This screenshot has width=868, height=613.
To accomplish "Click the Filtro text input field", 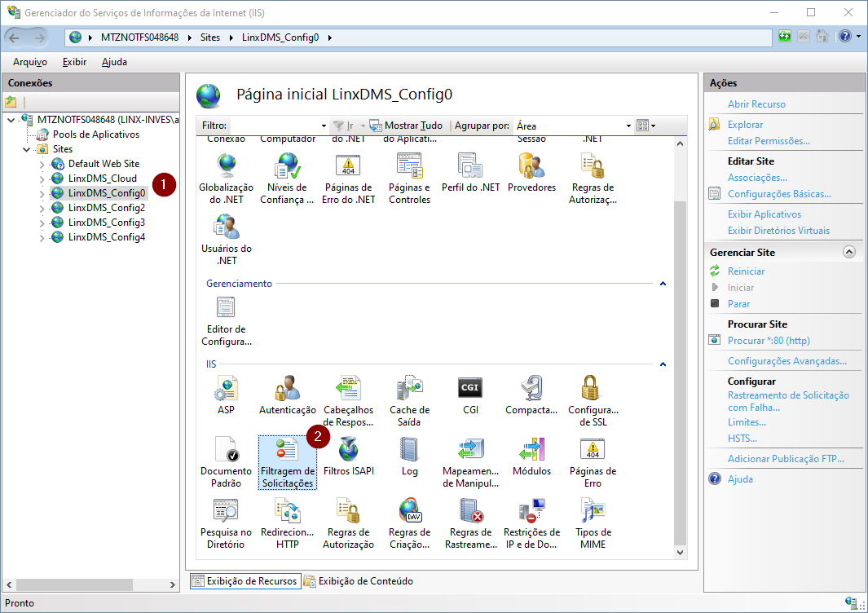I will (275, 126).
